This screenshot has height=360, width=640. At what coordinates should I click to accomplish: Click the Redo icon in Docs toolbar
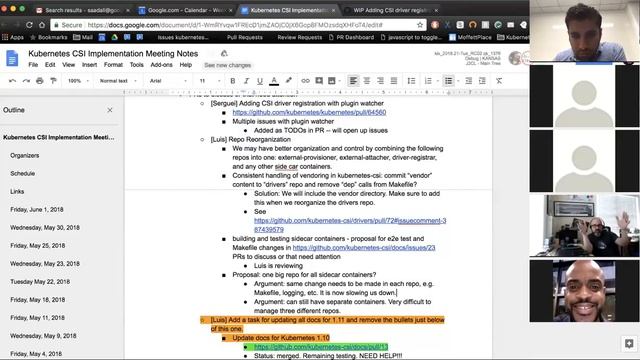pyautogui.click(x=26, y=81)
